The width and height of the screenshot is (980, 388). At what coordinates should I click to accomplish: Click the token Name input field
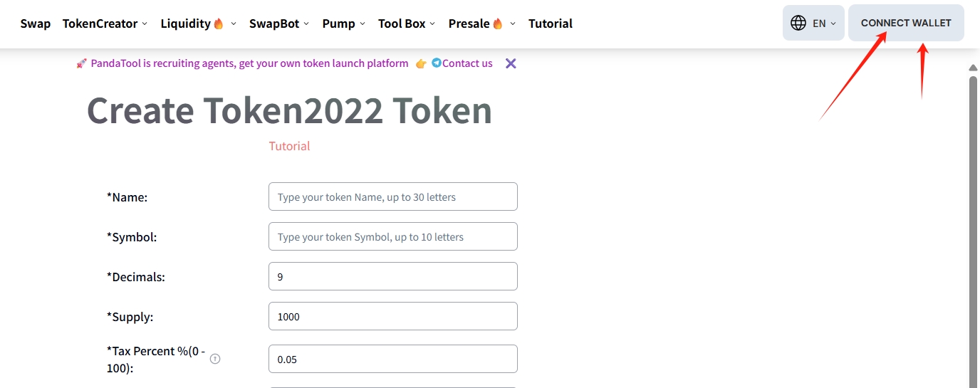click(392, 196)
